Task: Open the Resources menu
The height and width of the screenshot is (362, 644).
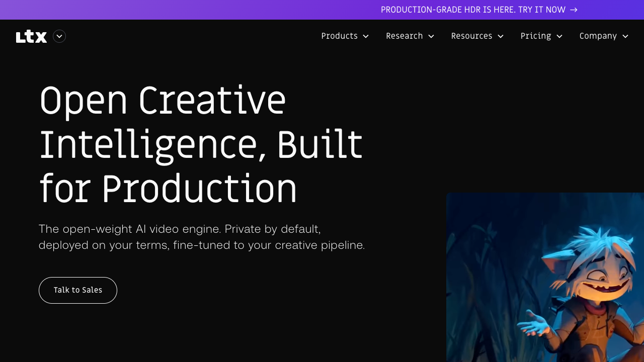Action: point(477,36)
